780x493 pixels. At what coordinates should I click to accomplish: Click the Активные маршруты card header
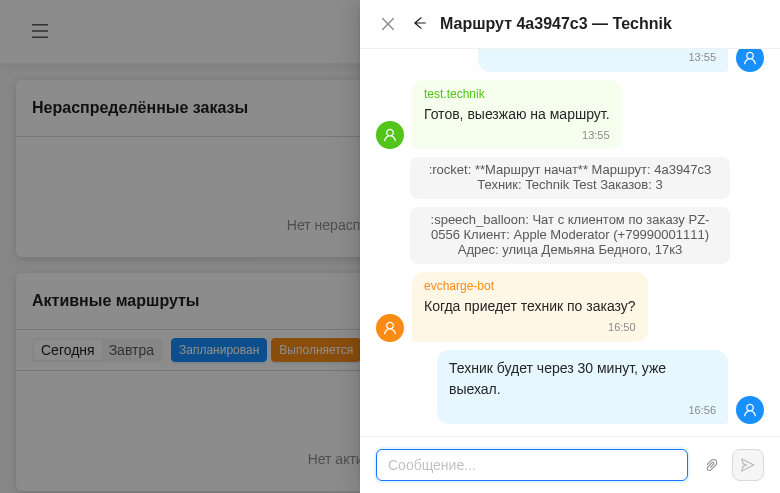(116, 300)
